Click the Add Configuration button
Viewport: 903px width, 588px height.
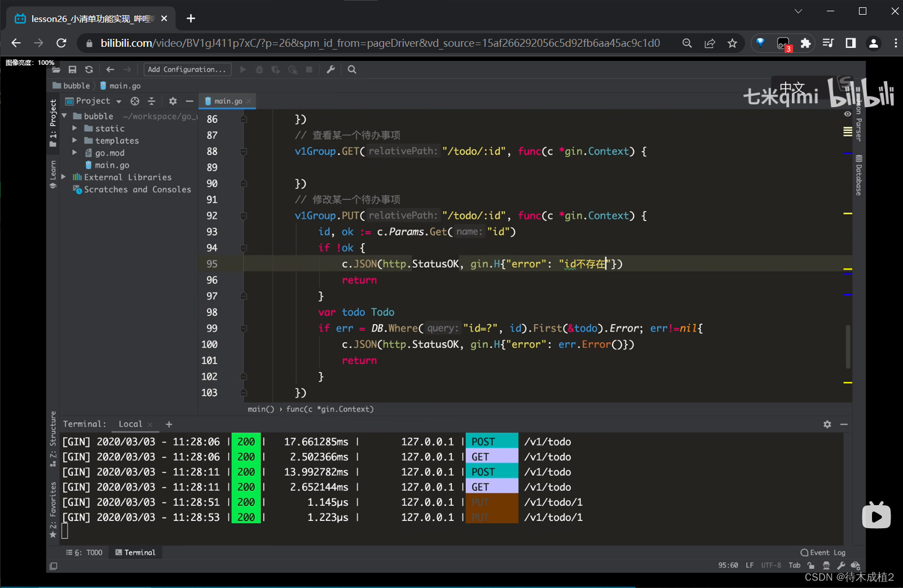187,69
